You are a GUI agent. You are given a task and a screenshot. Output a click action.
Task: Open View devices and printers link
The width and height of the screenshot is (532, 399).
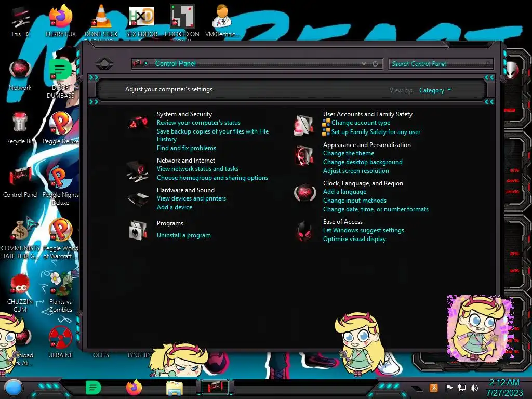(x=191, y=198)
